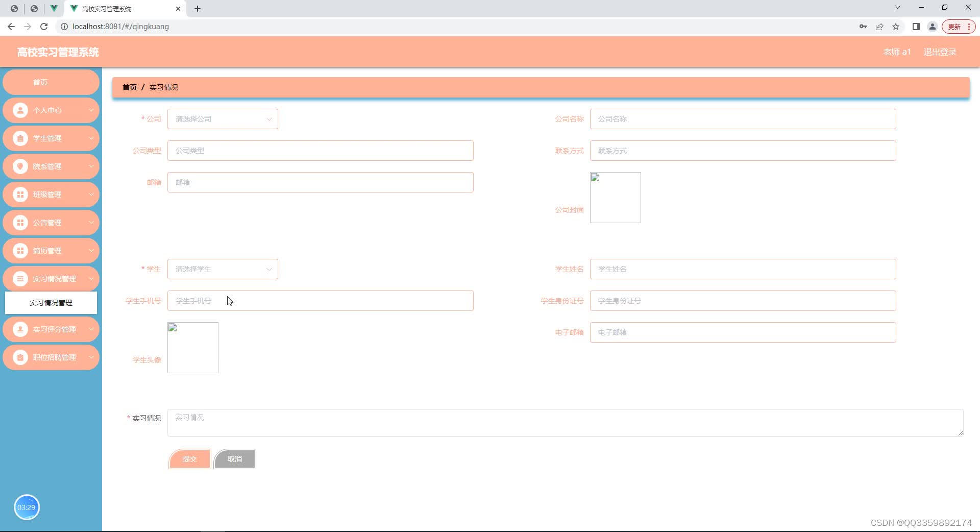This screenshot has width=980, height=532.
Task: Click the 电子邮箱 input field
Action: [743, 332]
